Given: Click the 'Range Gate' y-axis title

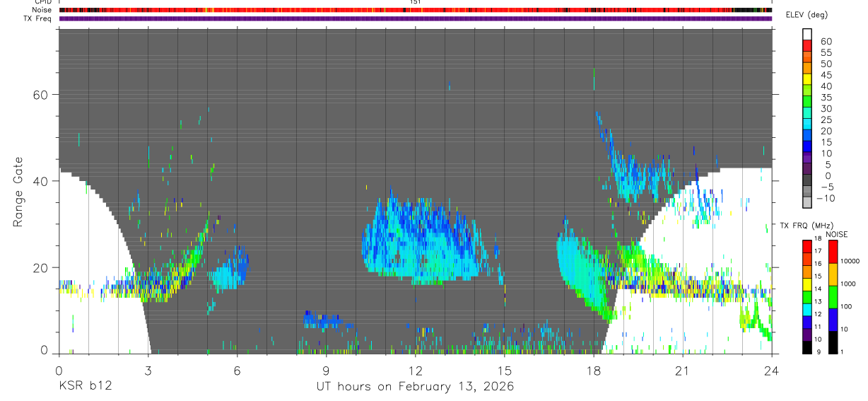Looking at the screenshot, I should click(x=18, y=192).
